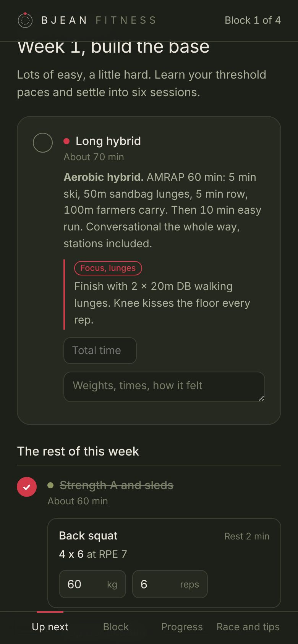Click the Rest 2 min label
The image size is (298, 644).
point(247,536)
